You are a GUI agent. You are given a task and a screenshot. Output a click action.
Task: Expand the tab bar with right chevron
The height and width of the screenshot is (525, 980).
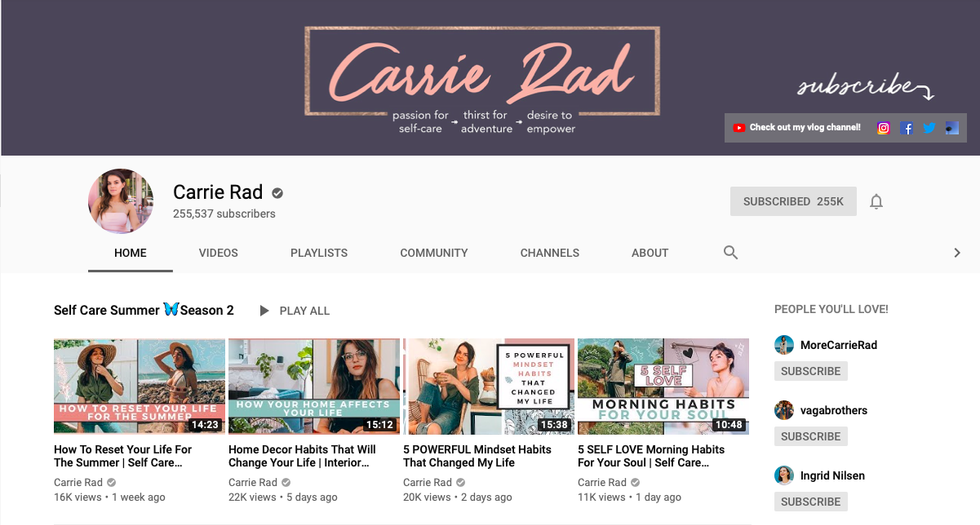(x=957, y=253)
